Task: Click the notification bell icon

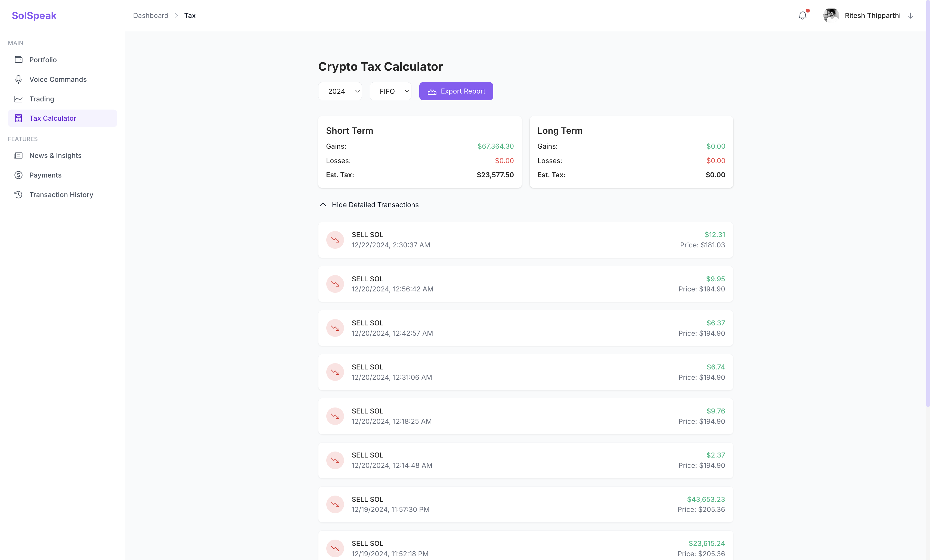Action: tap(802, 15)
